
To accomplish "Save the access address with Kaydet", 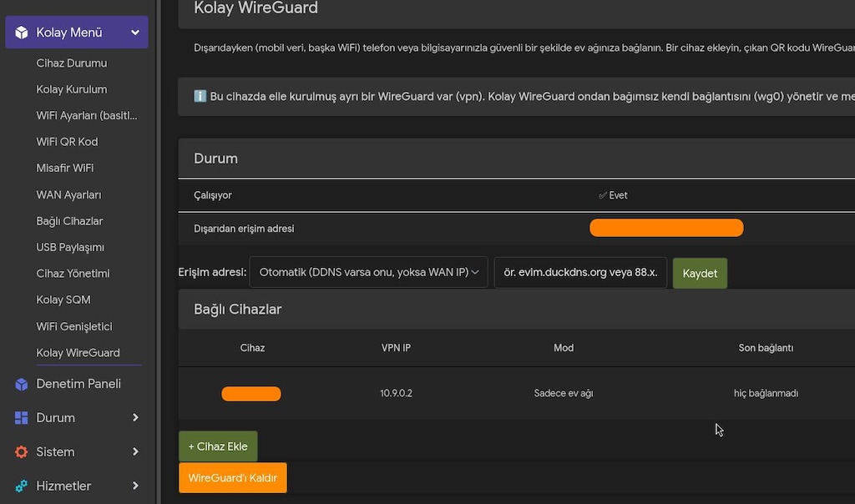I will tap(700, 274).
